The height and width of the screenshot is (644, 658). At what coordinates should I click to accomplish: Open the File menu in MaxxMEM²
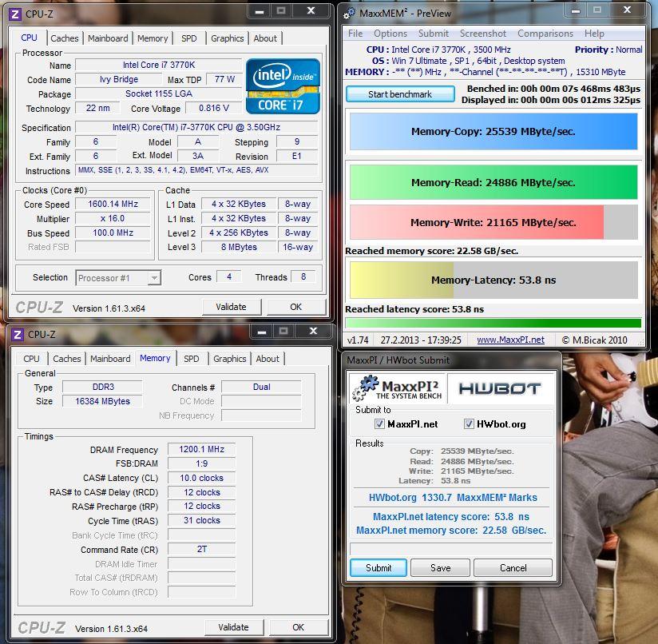click(355, 34)
